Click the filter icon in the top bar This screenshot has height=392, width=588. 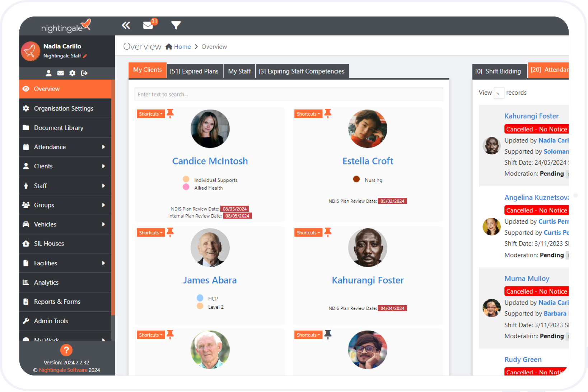176,25
